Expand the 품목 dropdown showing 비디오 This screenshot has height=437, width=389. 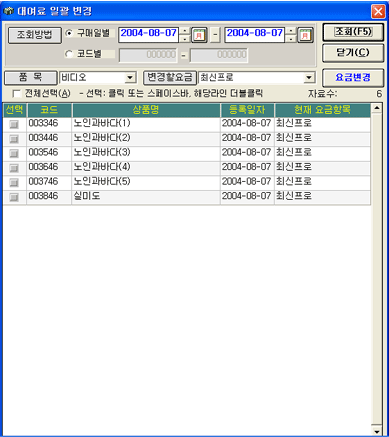130,78
